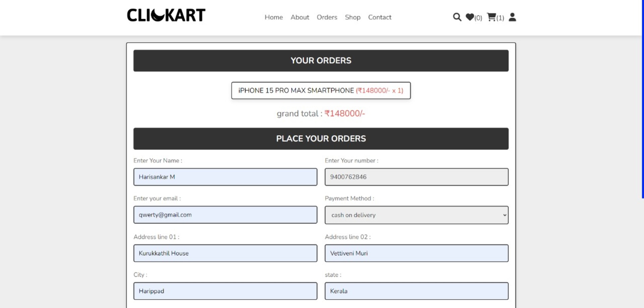Expand the Payment Method dropdown
The image size is (644, 308).
click(417, 215)
